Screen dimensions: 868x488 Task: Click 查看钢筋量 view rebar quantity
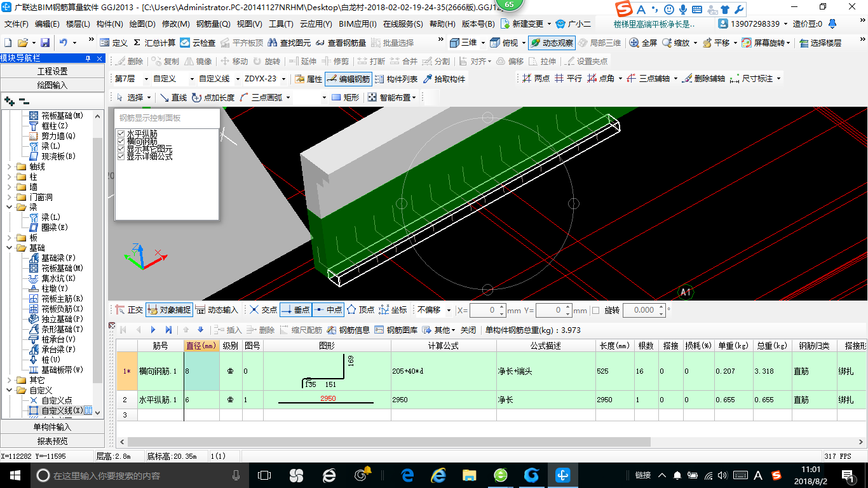click(x=341, y=43)
